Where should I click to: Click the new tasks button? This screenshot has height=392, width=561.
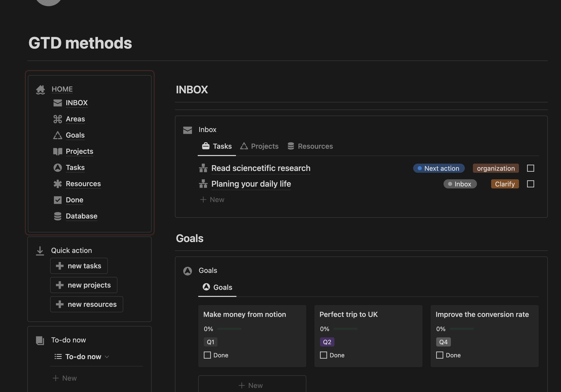(79, 266)
